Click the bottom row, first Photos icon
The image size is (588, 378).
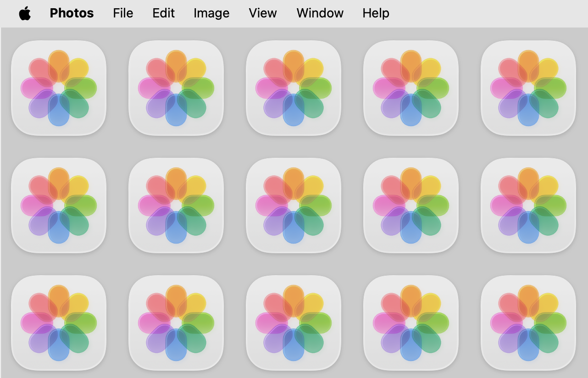click(59, 322)
